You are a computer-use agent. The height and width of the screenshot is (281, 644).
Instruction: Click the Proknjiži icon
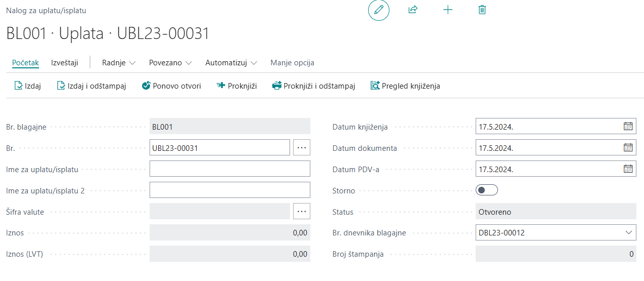pyautogui.click(x=221, y=86)
